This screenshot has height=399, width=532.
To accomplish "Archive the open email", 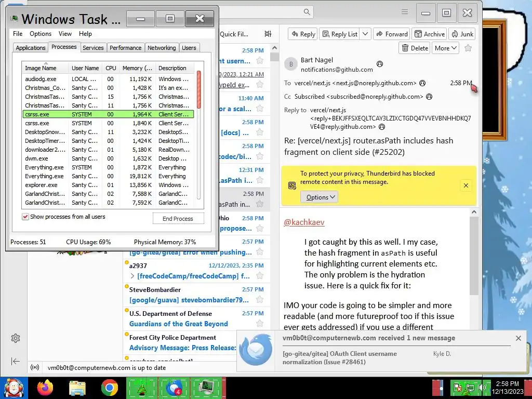I will (x=430, y=34).
